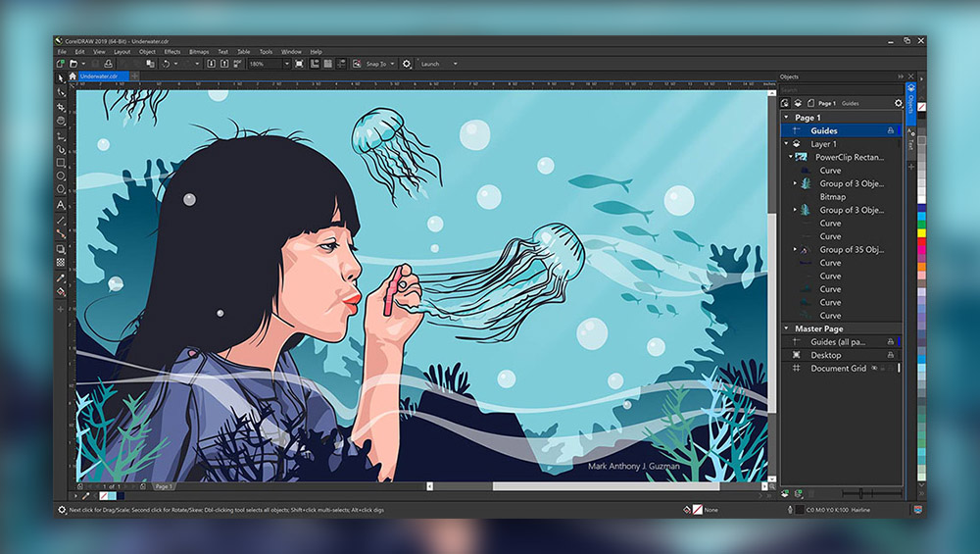Click the Import icon

point(212,64)
